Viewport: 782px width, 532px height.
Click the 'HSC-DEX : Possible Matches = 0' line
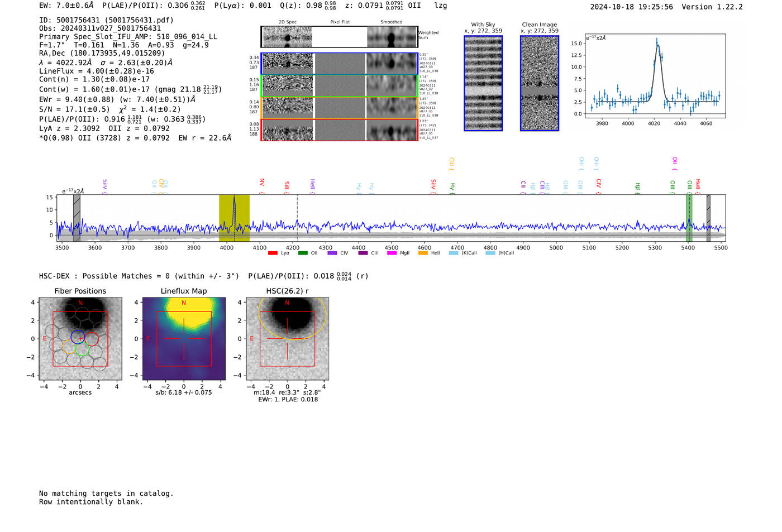point(139,276)
